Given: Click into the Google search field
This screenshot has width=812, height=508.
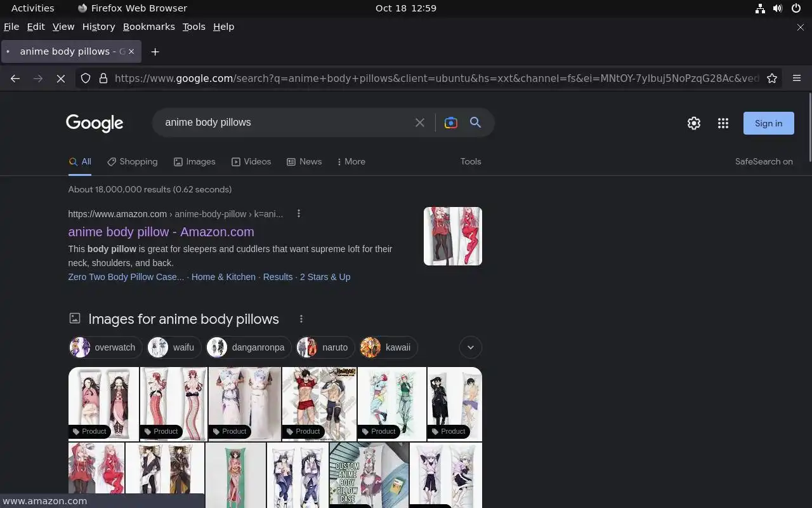Looking at the screenshot, I should tap(285, 123).
